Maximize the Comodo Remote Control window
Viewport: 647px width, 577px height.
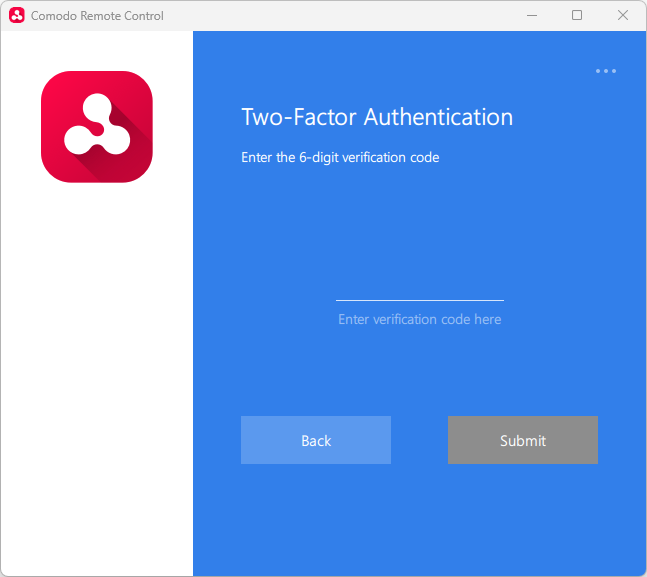pos(577,16)
